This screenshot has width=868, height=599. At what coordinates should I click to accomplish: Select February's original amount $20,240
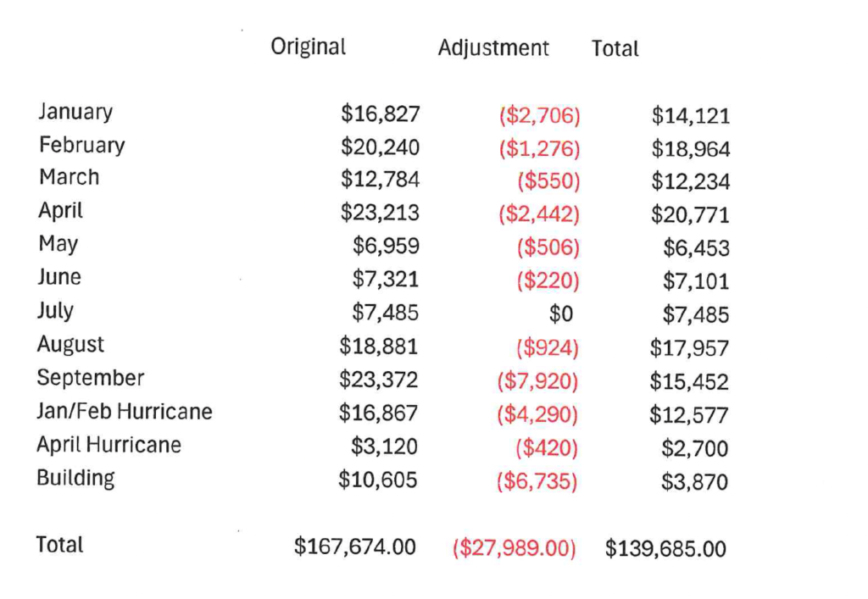(x=380, y=147)
